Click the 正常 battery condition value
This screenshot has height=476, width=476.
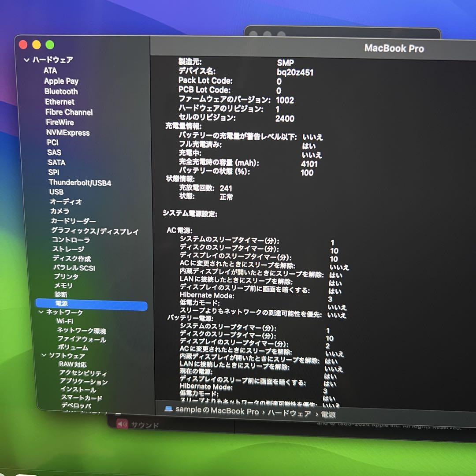[226, 197]
